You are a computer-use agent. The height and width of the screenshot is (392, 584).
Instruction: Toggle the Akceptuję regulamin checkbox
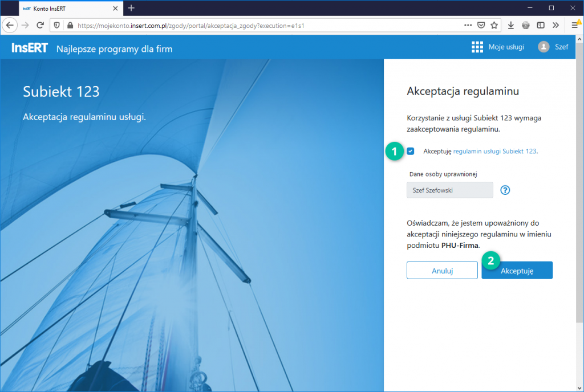click(411, 151)
